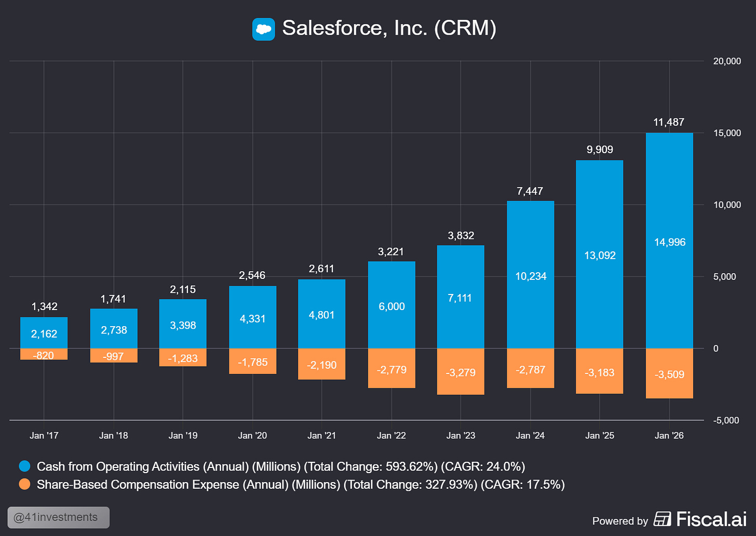Viewport: 756px width, 536px height.
Task: Click the "13,092" value in the blue bar
Action: [600, 256]
